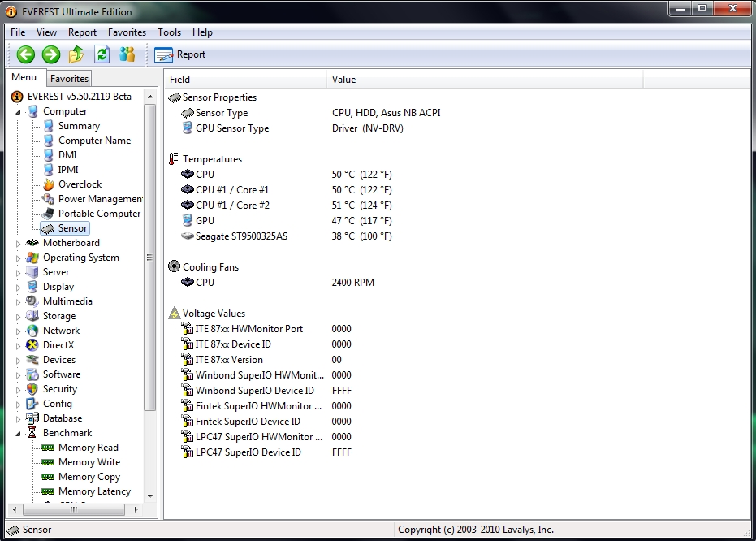The width and height of the screenshot is (756, 541).
Task: Click the Operating System Windows flag icon
Action: 32,258
